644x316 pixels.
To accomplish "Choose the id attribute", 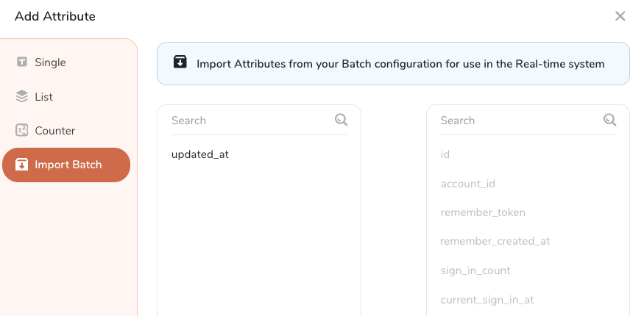I will pyautogui.click(x=445, y=154).
